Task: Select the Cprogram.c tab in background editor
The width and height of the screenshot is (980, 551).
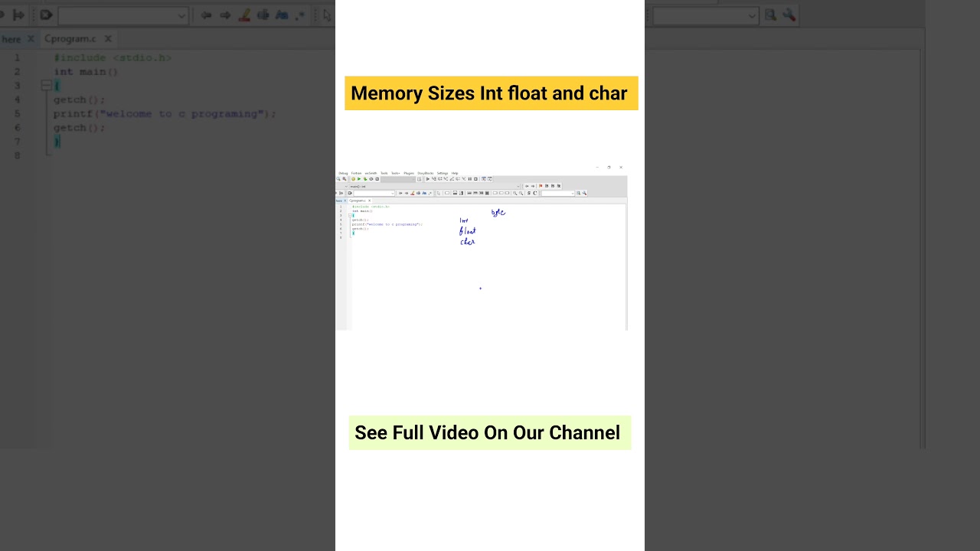Action: [70, 38]
